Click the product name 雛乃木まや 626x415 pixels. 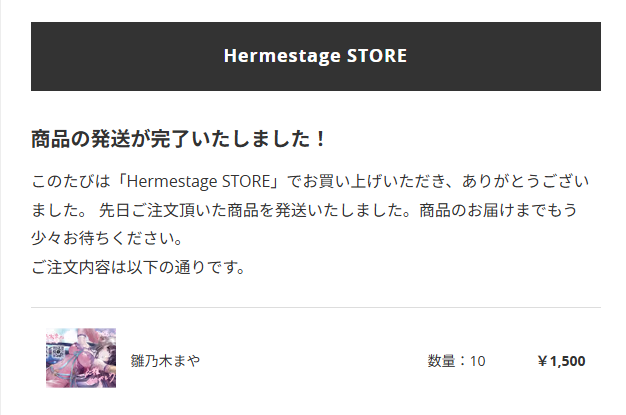coord(165,361)
